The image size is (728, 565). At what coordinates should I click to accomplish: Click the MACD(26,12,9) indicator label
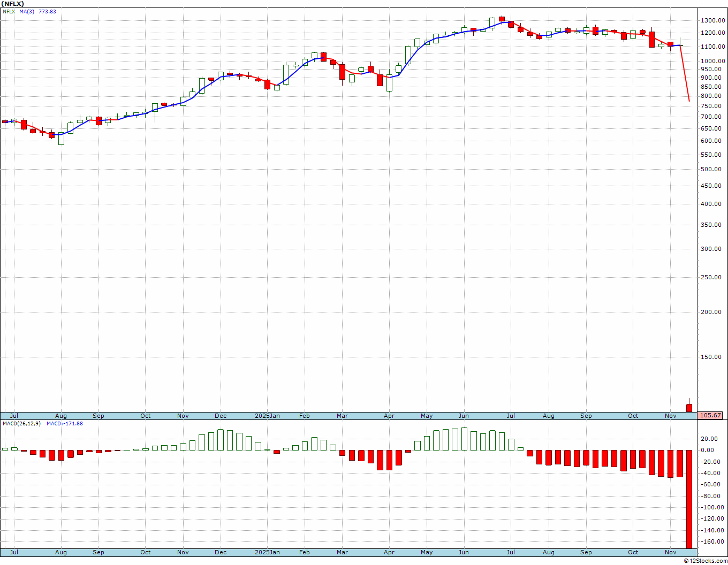click(21, 424)
